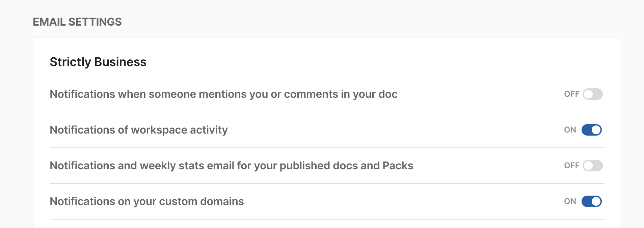This screenshot has height=228, width=644.
Task: Click the ON label beside custom domains
Action: 570,201
